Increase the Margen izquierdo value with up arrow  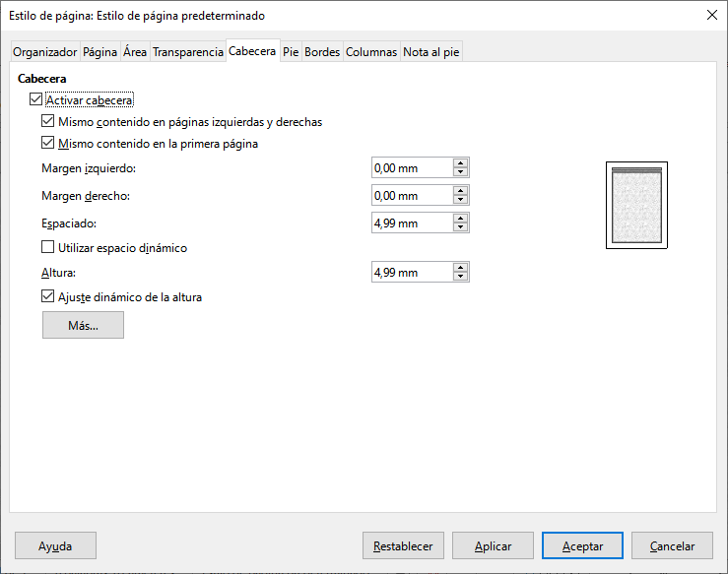tap(460, 163)
